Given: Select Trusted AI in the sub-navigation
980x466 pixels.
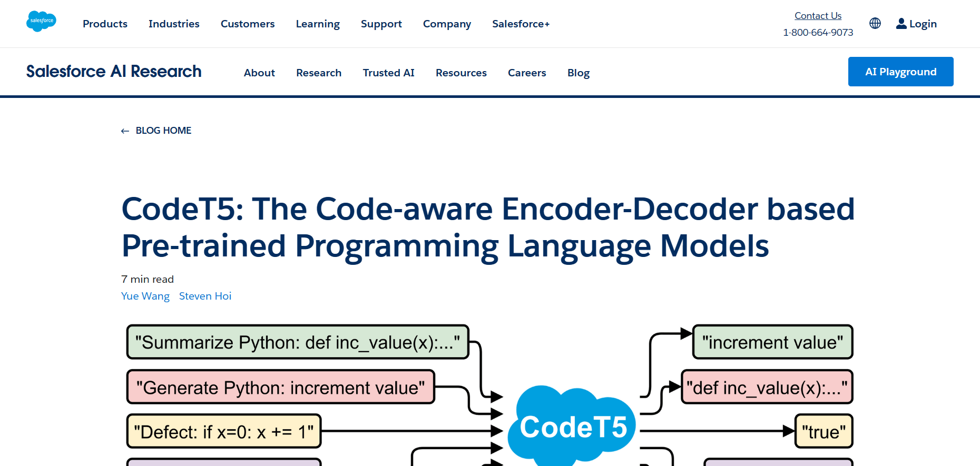Looking at the screenshot, I should click(388, 73).
